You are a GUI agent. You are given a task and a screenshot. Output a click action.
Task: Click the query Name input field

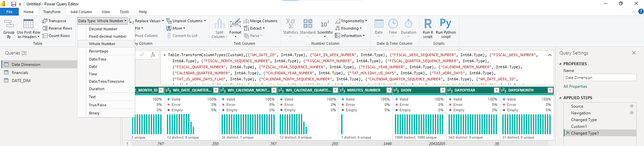coord(600,78)
